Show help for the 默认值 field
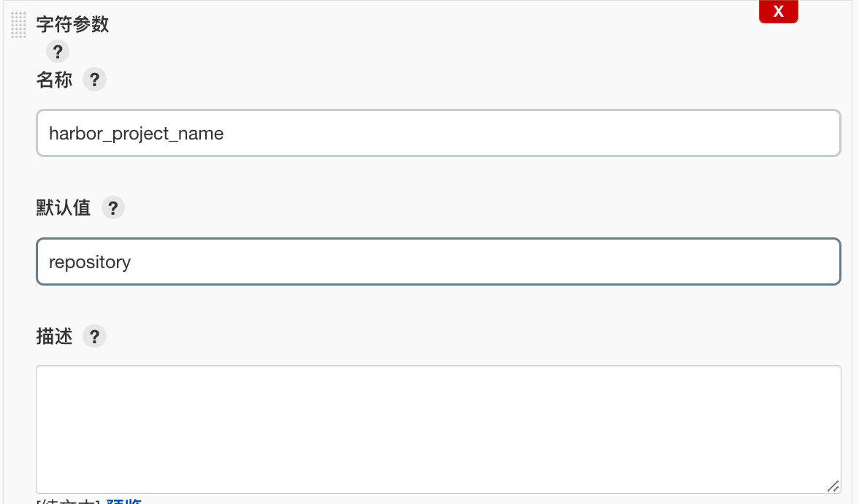This screenshot has height=504, width=859. coord(112,208)
